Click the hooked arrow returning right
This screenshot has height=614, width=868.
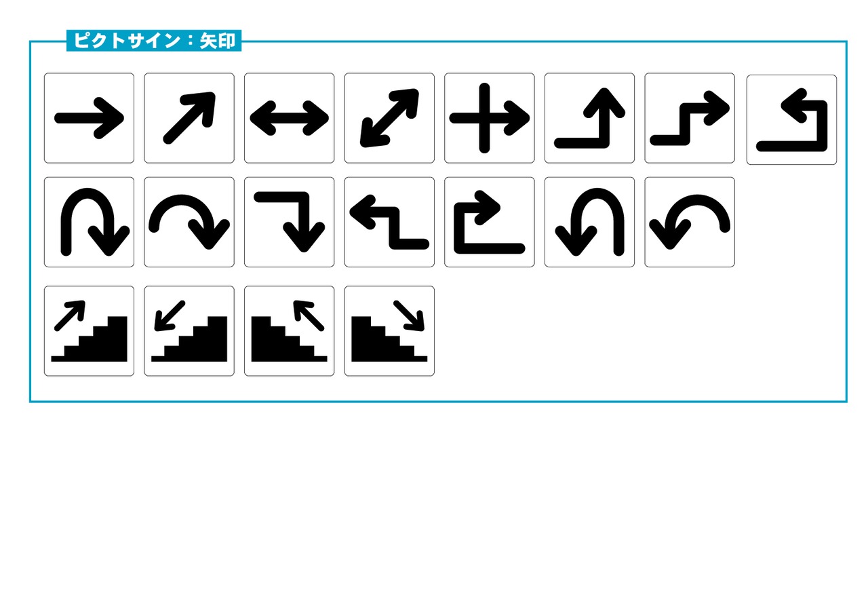point(490,222)
